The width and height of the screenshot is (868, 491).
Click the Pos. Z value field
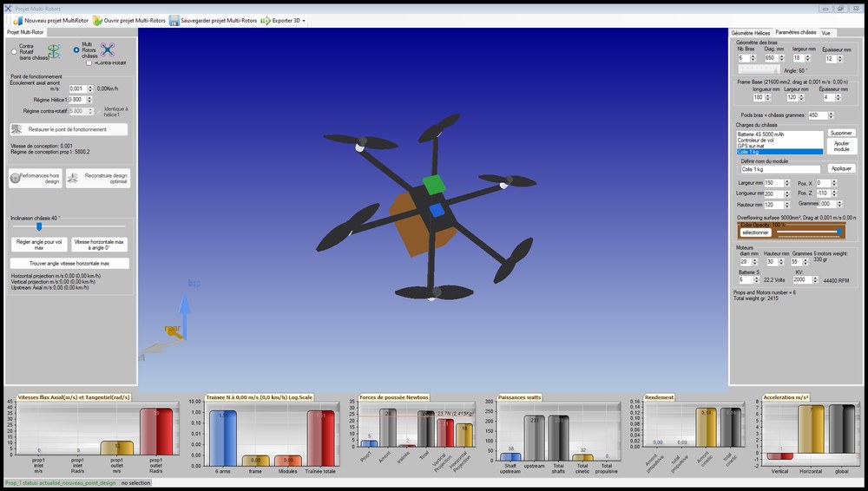click(x=825, y=193)
